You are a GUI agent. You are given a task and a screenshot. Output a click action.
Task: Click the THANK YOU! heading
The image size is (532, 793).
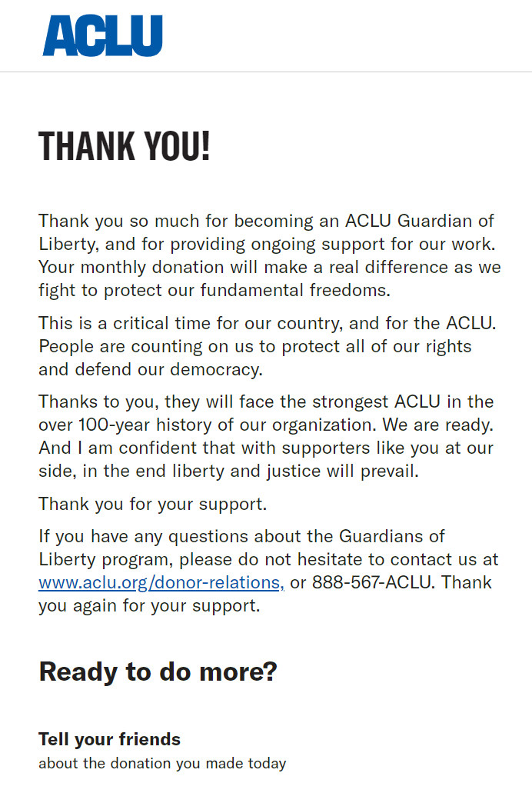click(x=124, y=146)
